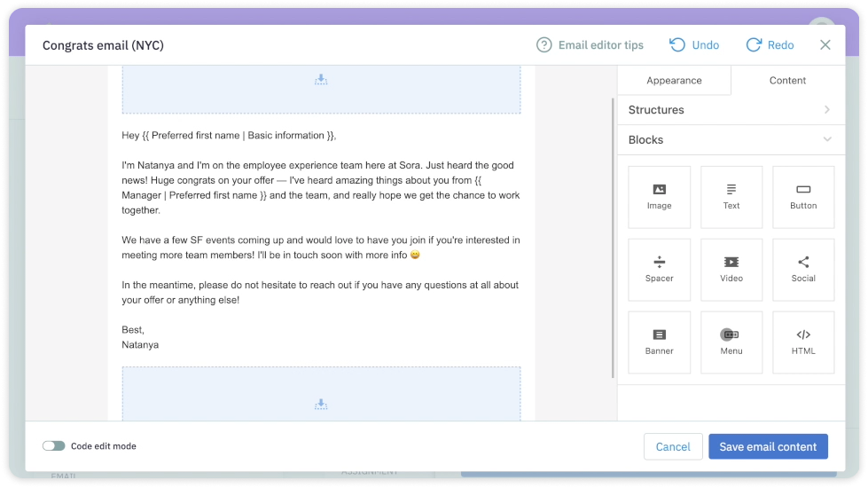
Task: Open Email editor tips
Action: click(x=590, y=45)
